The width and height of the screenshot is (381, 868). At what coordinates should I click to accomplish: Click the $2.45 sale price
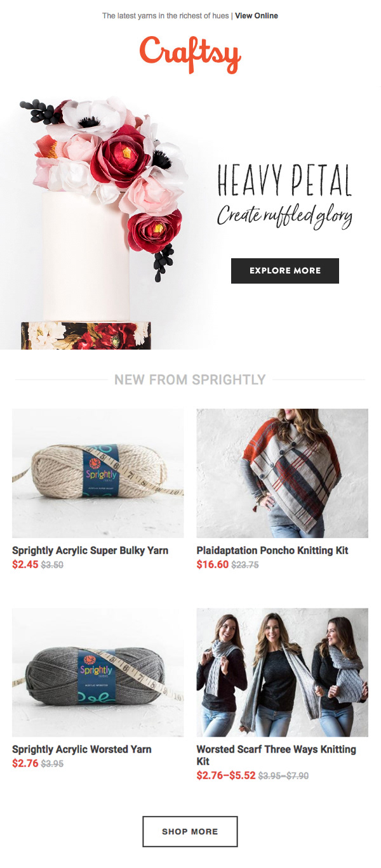25,564
